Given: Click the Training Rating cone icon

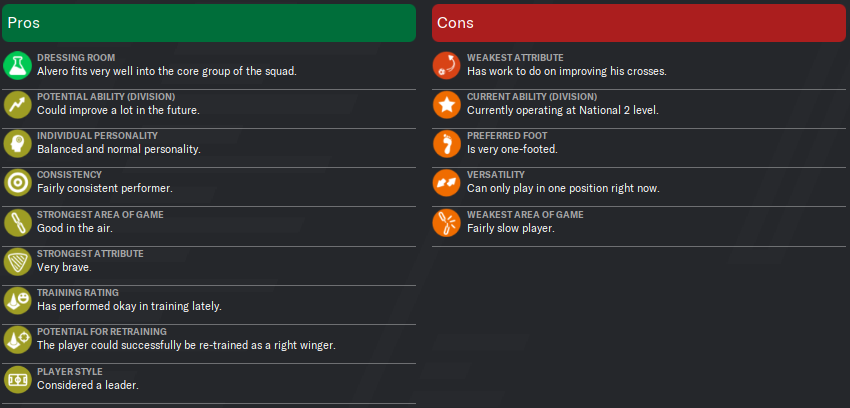Looking at the screenshot, I should (17, 300).
